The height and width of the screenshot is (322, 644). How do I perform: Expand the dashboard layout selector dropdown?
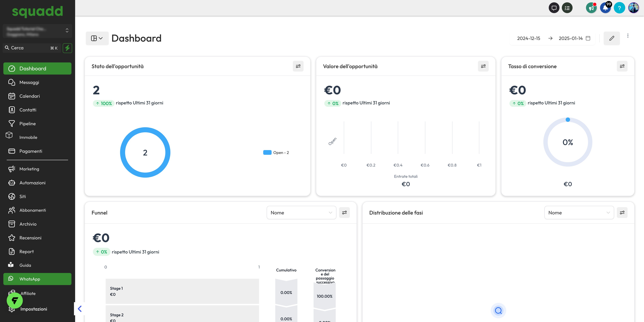click(97, 38)
